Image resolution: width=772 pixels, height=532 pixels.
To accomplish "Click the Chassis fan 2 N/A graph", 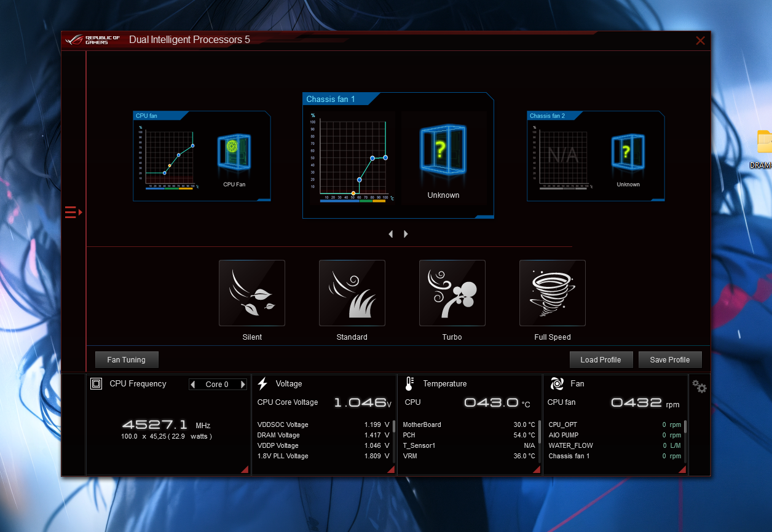I will point(564,157).
